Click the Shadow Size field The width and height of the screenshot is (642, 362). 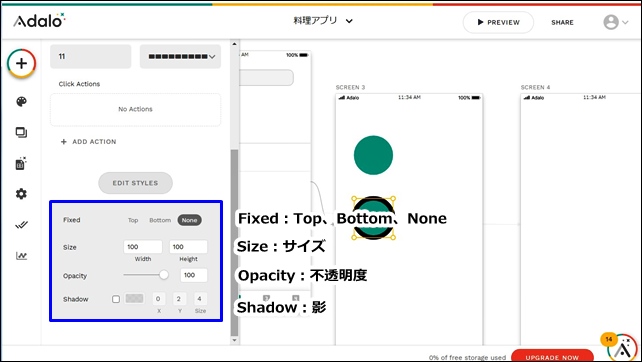(x=200, y=299)
